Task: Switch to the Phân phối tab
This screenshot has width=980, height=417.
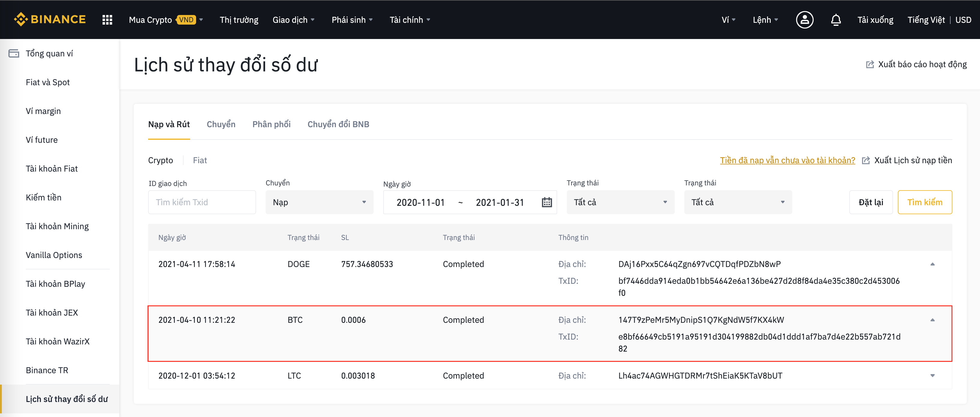Action: (271, 124)
